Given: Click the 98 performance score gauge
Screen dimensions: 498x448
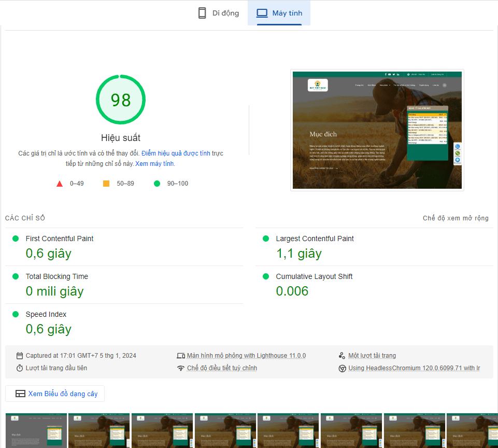Looking at the screenshot, I should [121, 100].
